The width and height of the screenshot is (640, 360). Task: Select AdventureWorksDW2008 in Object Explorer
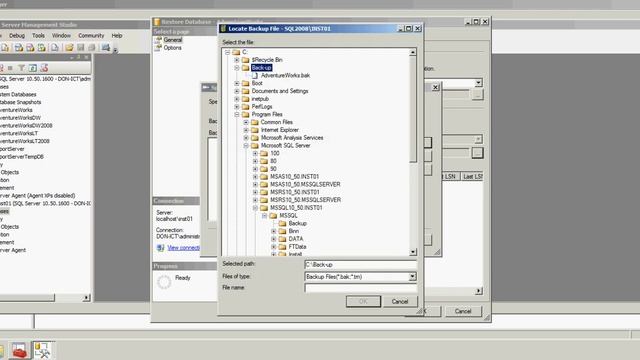[26, 125]
